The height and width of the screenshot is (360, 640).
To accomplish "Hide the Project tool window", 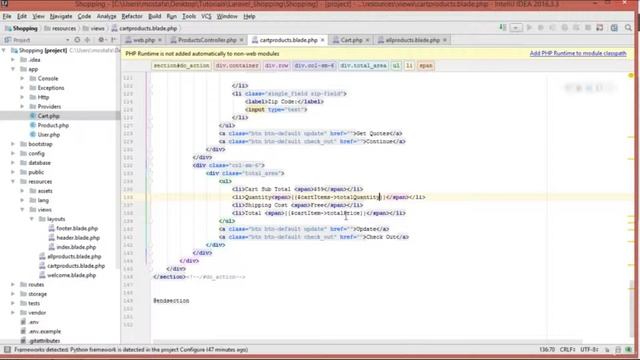I will click(113, 40).
